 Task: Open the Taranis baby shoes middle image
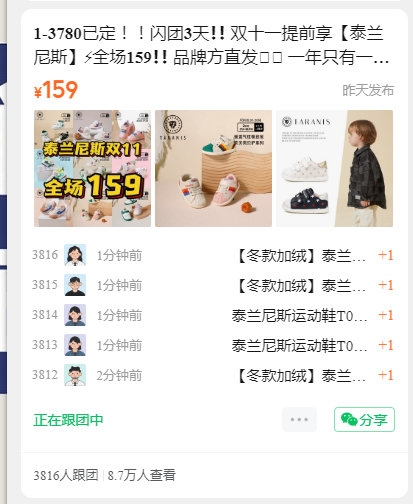[213, 168]
